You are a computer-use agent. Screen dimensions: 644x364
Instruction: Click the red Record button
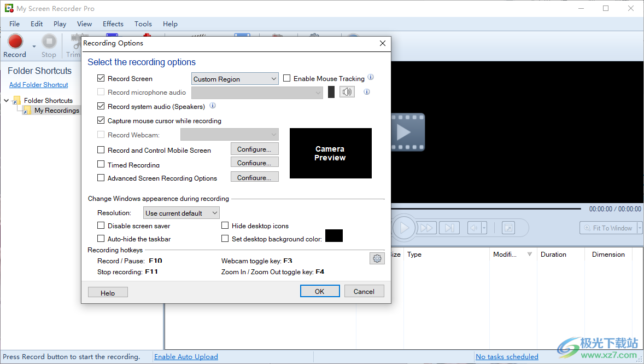[x=15, y=42]
